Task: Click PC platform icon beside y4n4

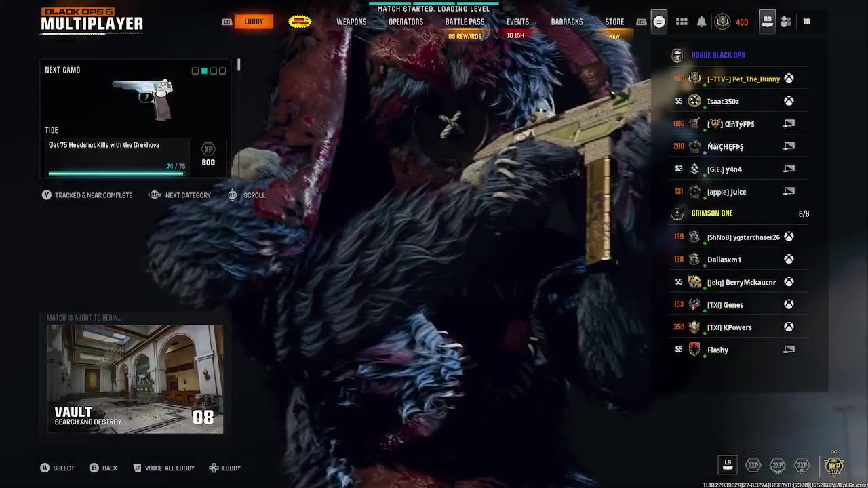Action: pos(789,169)
